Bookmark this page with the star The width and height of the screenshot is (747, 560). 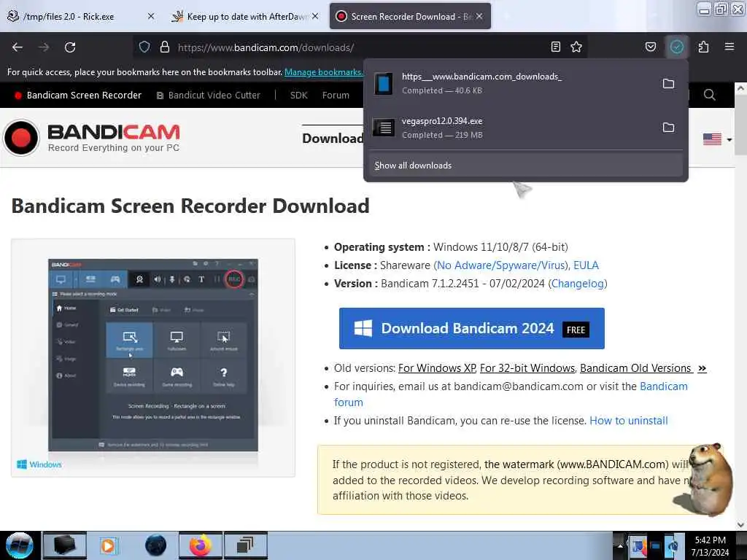[576, 47]
